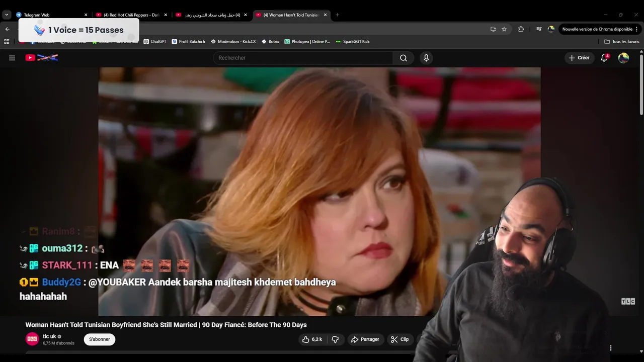Focus the Rechercher search field
Viewport: 644px width, 362px height.
(303, 58)
